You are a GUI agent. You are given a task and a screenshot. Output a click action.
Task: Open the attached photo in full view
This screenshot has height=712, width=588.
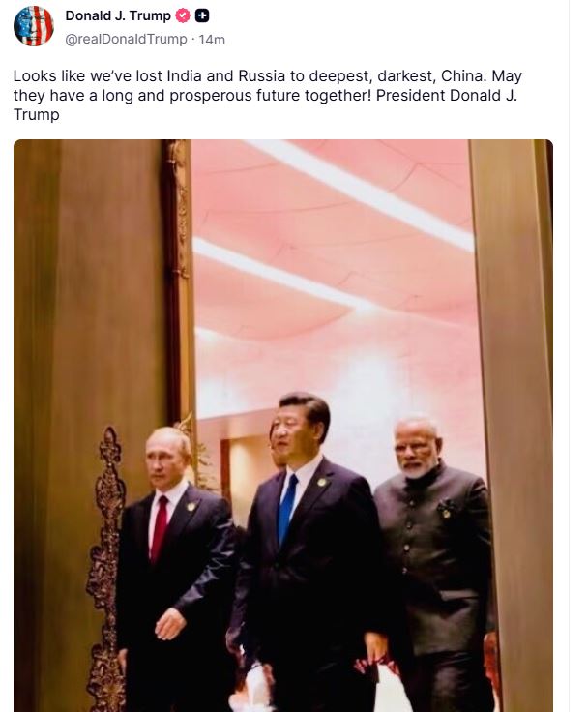(283, 426)
